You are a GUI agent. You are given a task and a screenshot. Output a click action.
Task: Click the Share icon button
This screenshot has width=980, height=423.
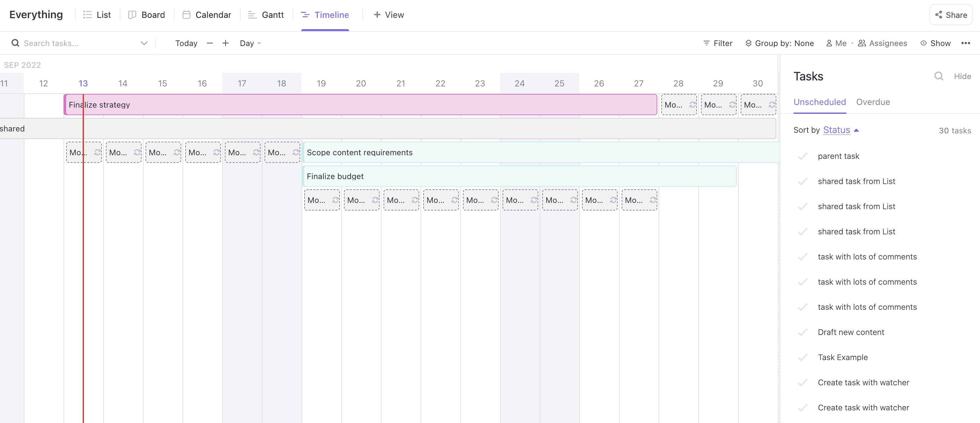tap(951, 15)
